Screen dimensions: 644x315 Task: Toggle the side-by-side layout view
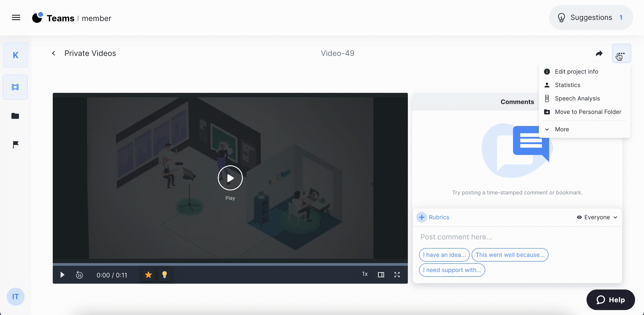381,275
